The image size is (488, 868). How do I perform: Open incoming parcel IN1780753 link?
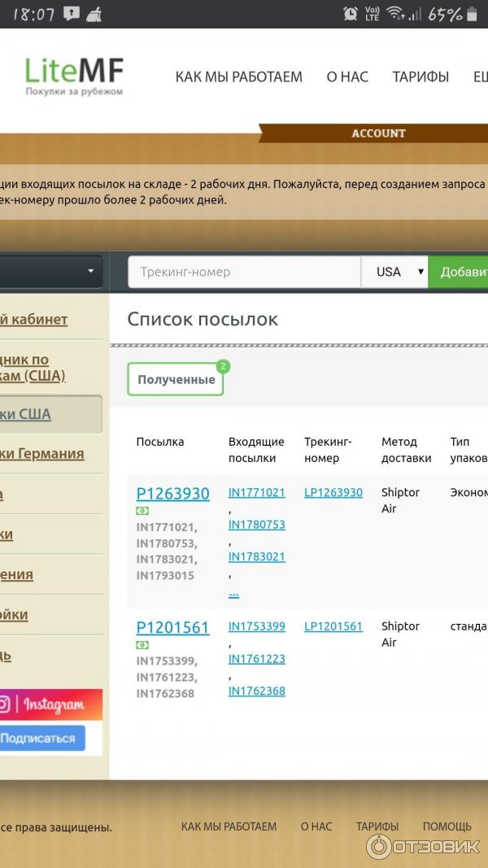(256, 525)
